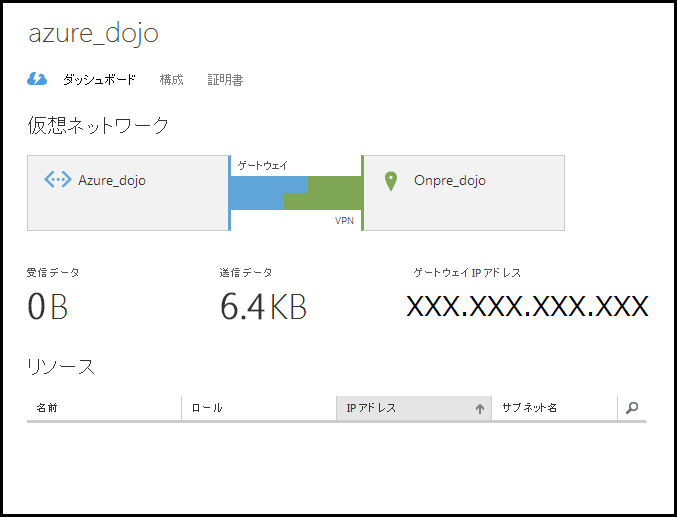Select the Onpre_dojo local network box
Screen dimensions: 677x517
[464, 193]
